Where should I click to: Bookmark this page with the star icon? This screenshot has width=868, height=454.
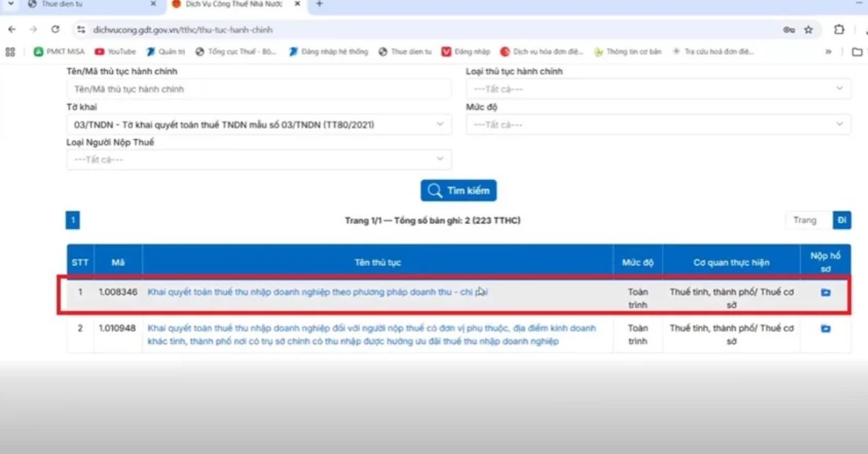(x=808, y=30)
